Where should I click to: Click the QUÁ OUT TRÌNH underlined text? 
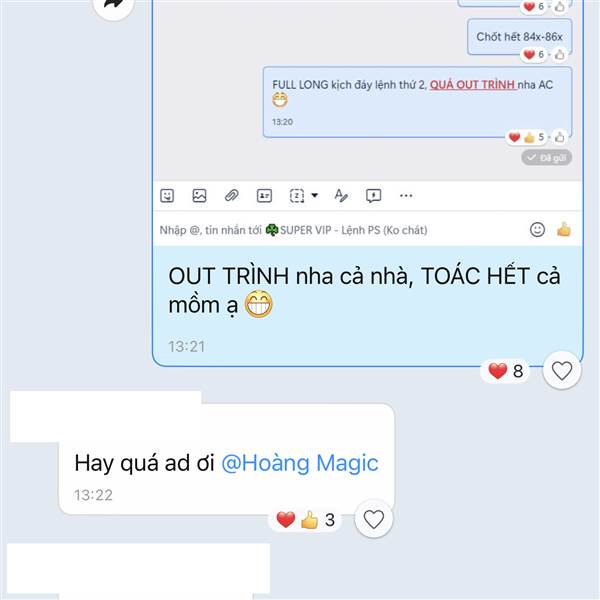click(473, 85)
